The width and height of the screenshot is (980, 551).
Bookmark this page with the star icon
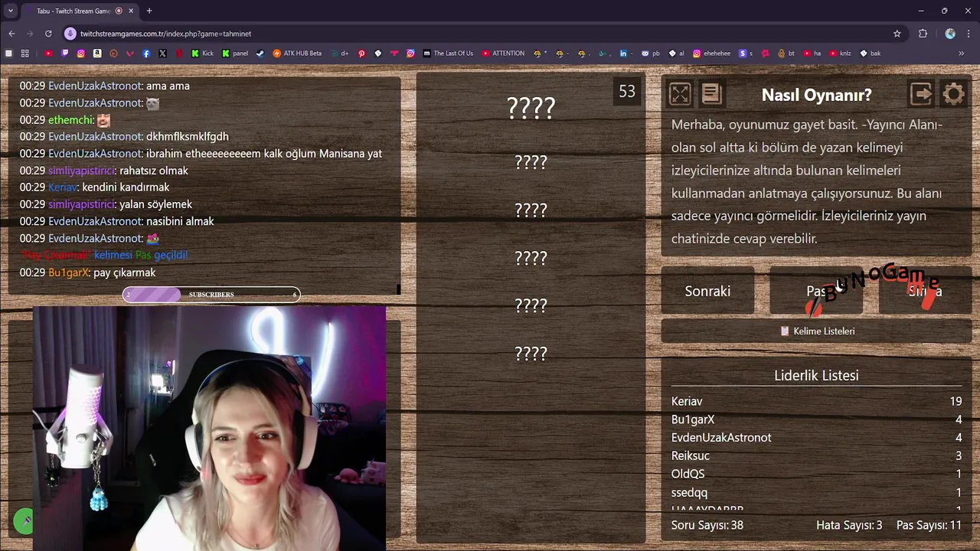(x=897, y=34)
